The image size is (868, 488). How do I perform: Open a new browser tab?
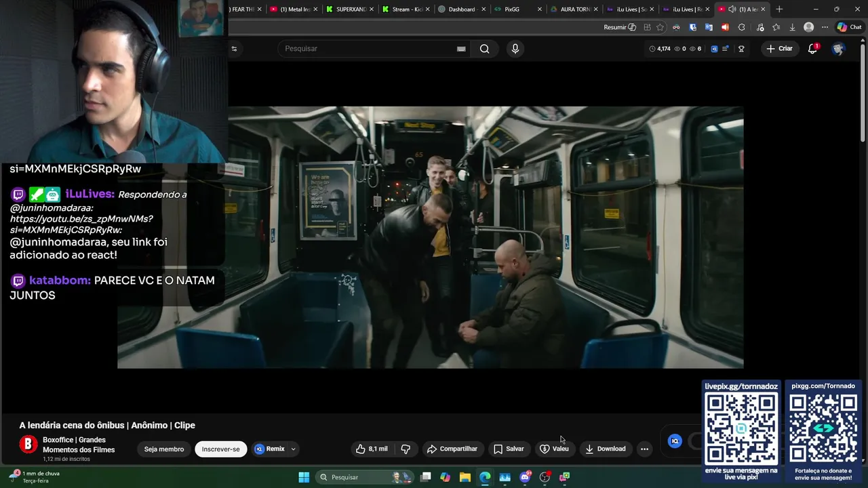pyautogui.click(x=779, y=9)
